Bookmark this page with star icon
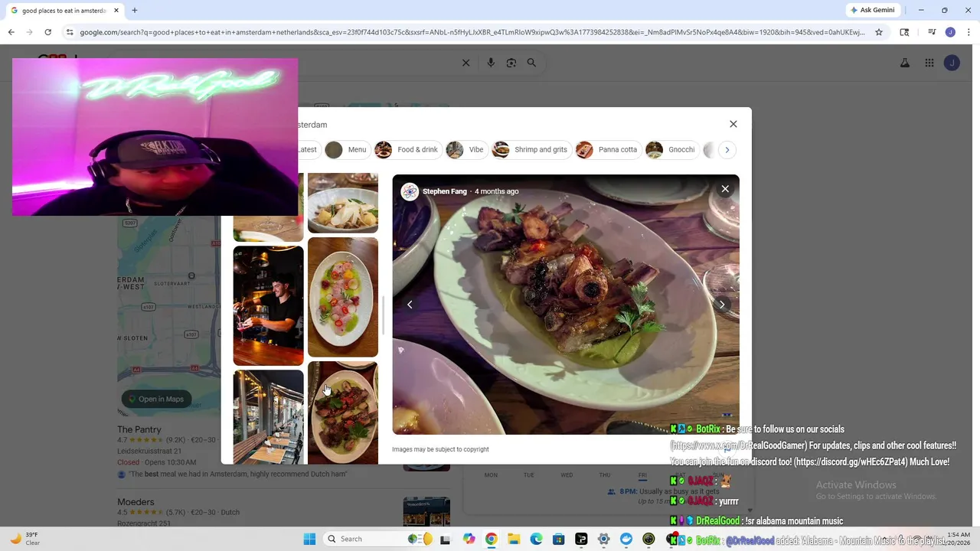 879,32
